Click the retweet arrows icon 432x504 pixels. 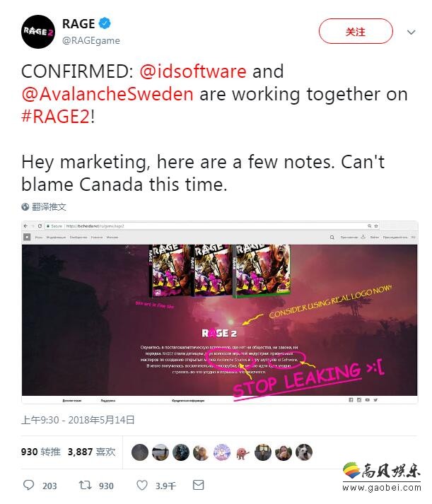coord(85,485)
